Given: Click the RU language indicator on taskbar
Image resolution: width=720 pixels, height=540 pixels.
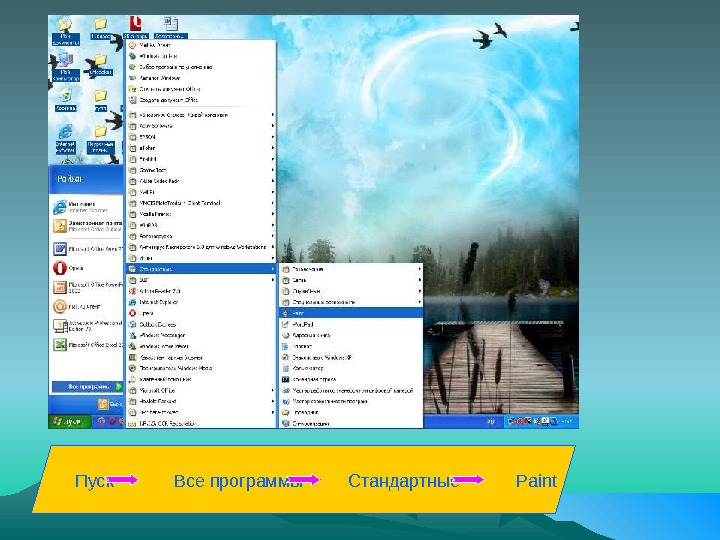Looking at the screenshot, I should click(x=490, y=421).
